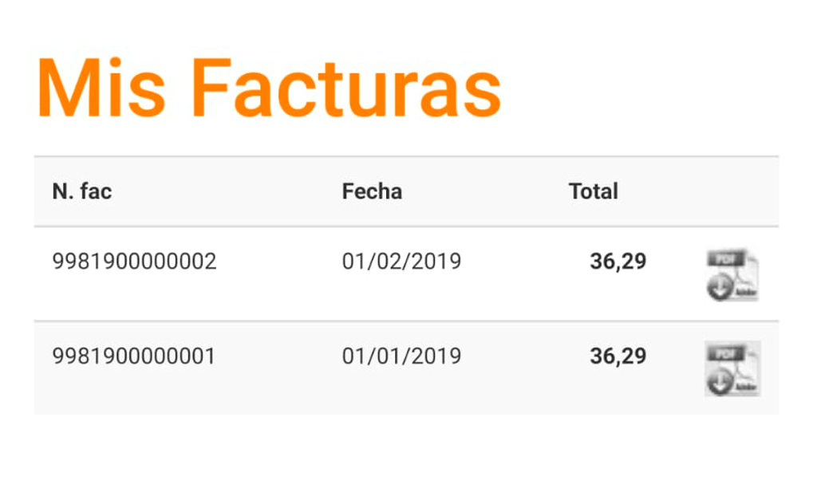Click the Mis Facturas heading
Screen dimensions: 813x504
coord(269,89)
